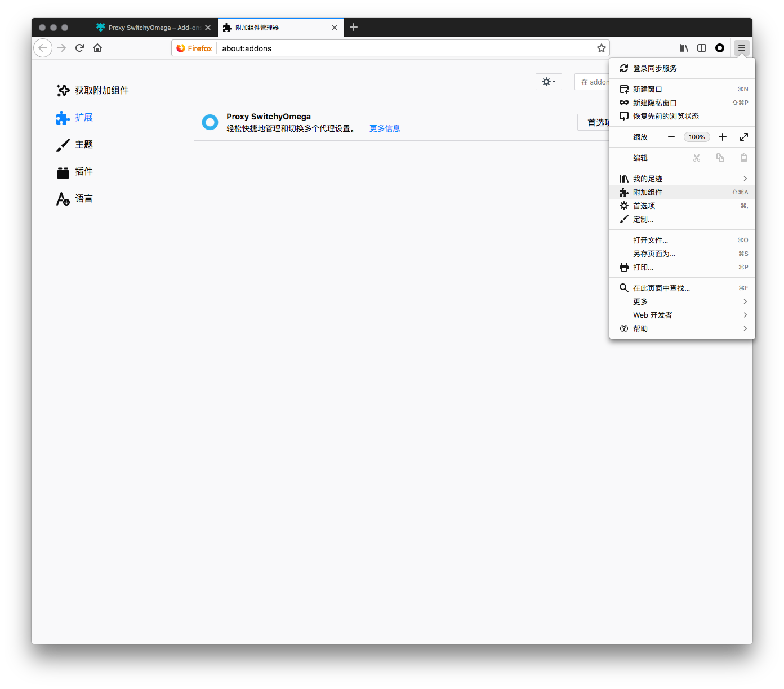The image size is (784, 689).
Task: Open the sidebar toggle icon in toolbar
Action: coord(701,48)
